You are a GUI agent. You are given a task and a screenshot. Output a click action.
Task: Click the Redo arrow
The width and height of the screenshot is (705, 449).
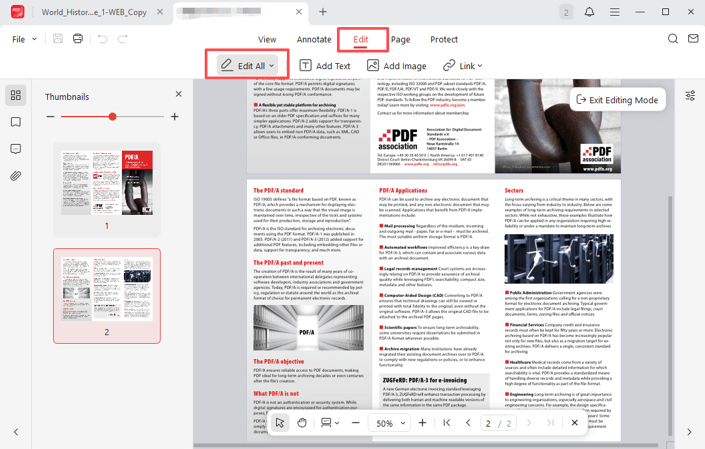click(122, 39)
